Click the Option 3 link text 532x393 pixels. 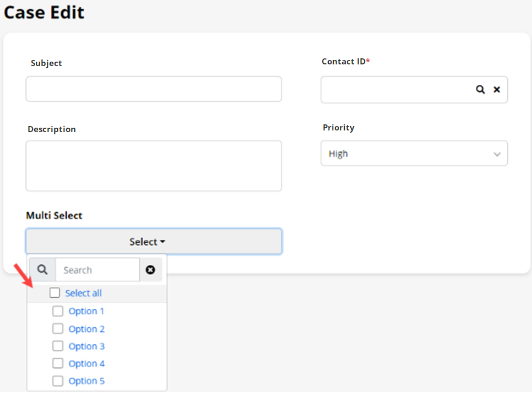point(86,346)
